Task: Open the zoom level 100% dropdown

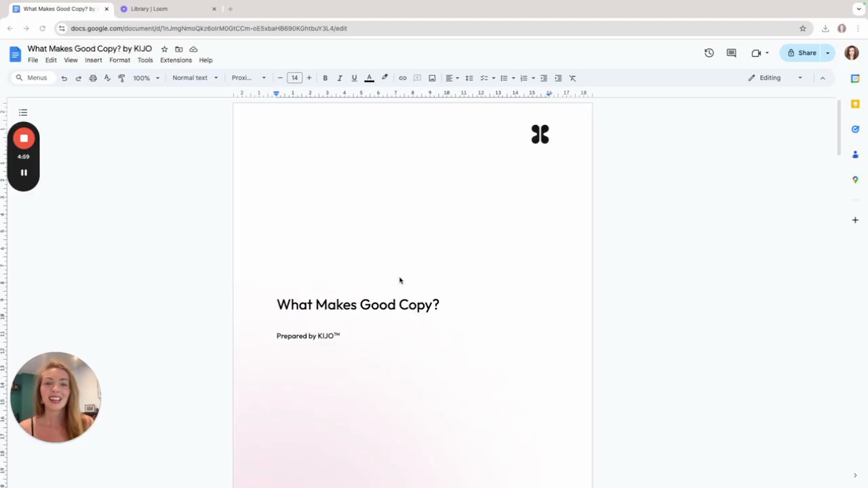Action: pyautogui.click(x=146, y=78)
